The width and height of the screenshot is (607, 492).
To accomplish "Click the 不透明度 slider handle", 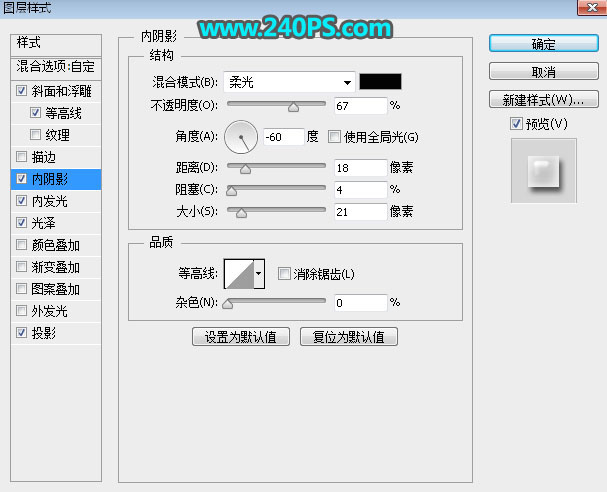I will pos(293,107).
